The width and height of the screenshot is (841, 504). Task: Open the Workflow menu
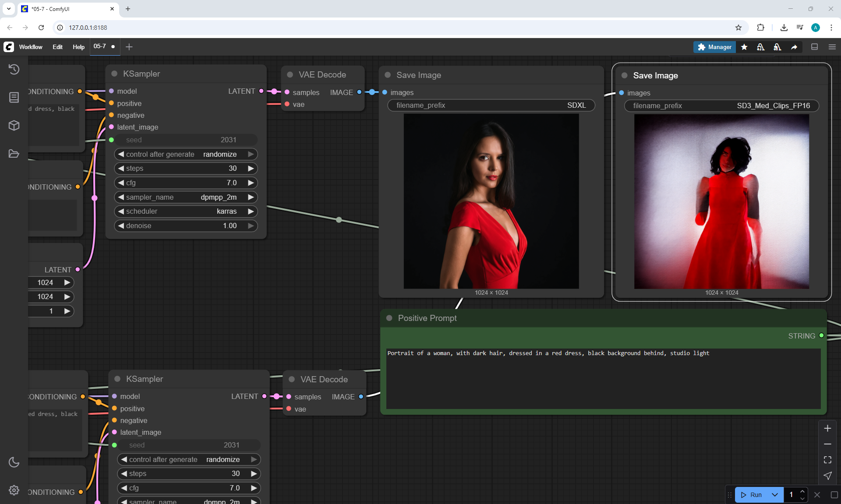[x=31, y=47]
